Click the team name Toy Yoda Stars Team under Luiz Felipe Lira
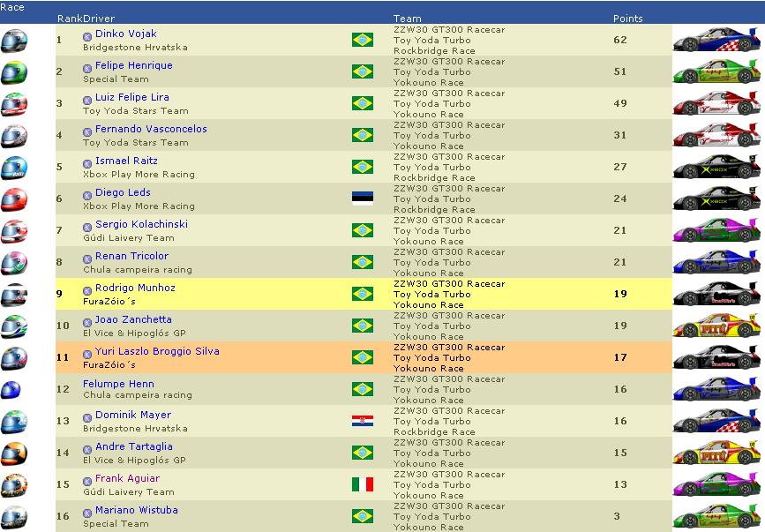 (x=136, y=110)
